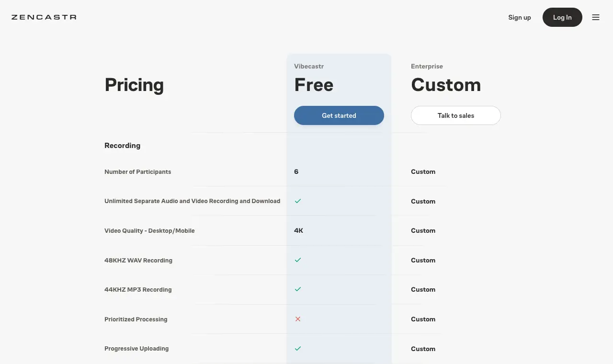Click the Free price heading

click(x=314, y=85)
